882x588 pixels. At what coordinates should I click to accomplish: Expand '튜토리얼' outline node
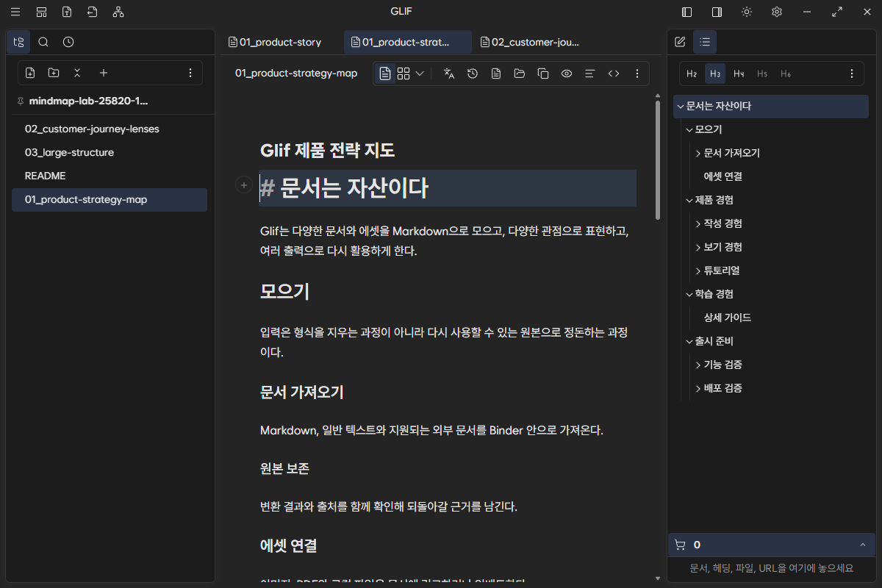[x=698, y=270]
